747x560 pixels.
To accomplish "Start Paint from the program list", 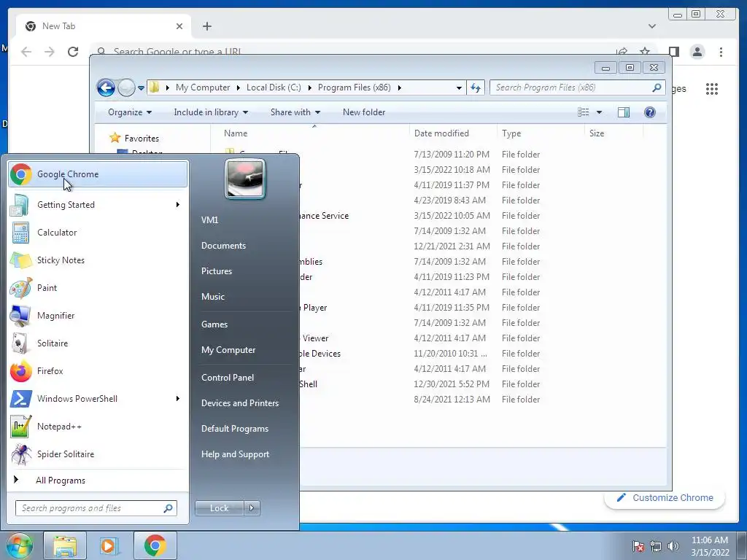I will [x=98, y=288].
